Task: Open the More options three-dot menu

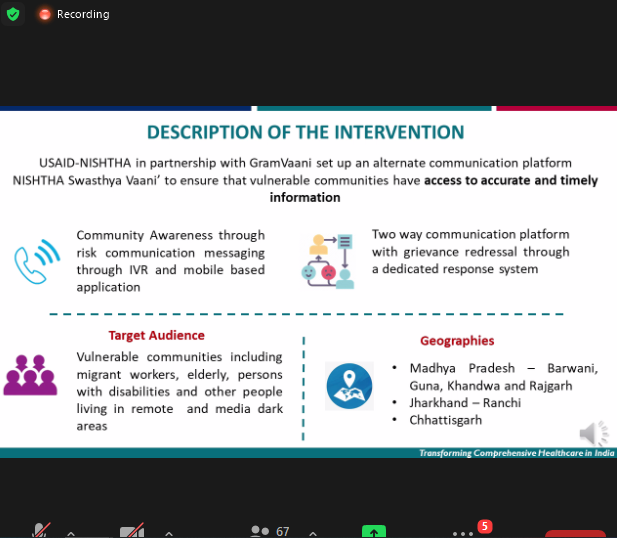Action: 462,534
